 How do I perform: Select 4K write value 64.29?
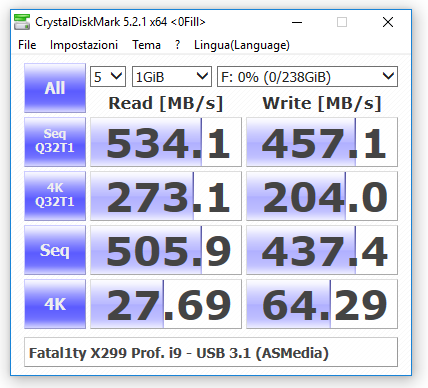pyautogui.click(x=322, y=304)
